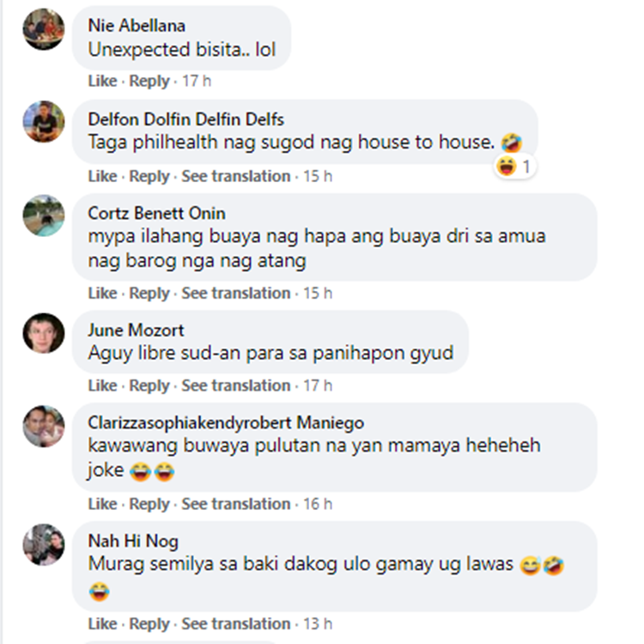644x644 pixels.
Task: See translation of Delfon's comment
Action: (236, 176)
